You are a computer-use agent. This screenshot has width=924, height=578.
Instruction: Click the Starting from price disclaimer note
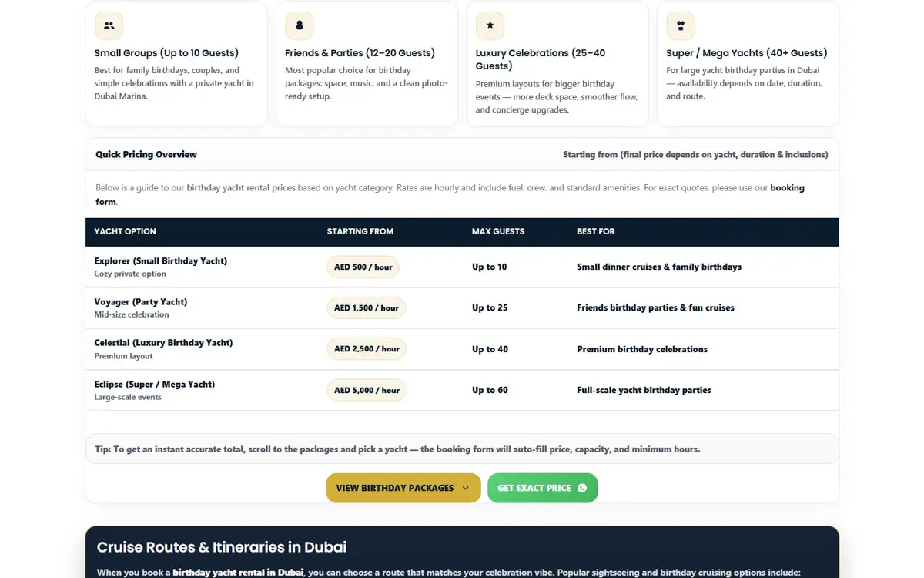point(695,154)
